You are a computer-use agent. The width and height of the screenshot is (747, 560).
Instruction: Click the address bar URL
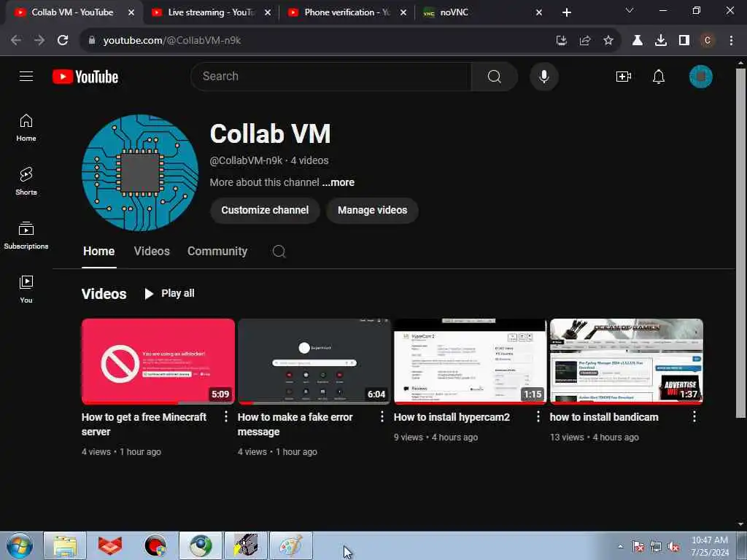coord(172,41)
